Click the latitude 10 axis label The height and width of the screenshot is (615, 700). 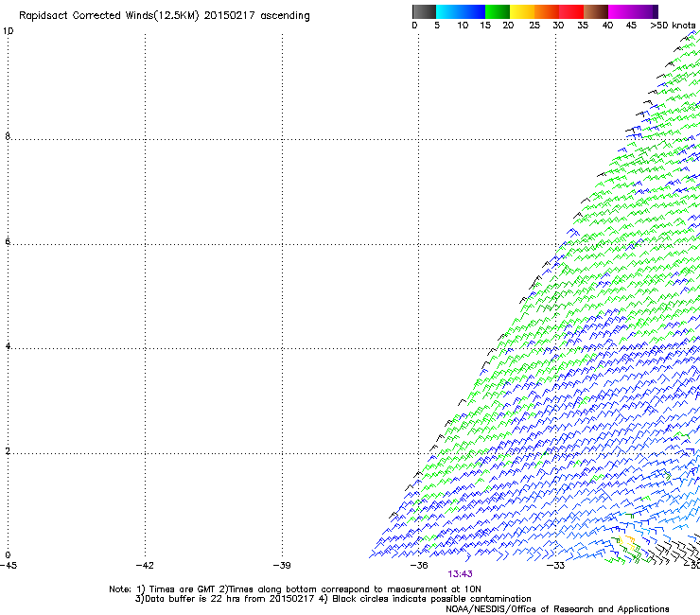[8, 31]
